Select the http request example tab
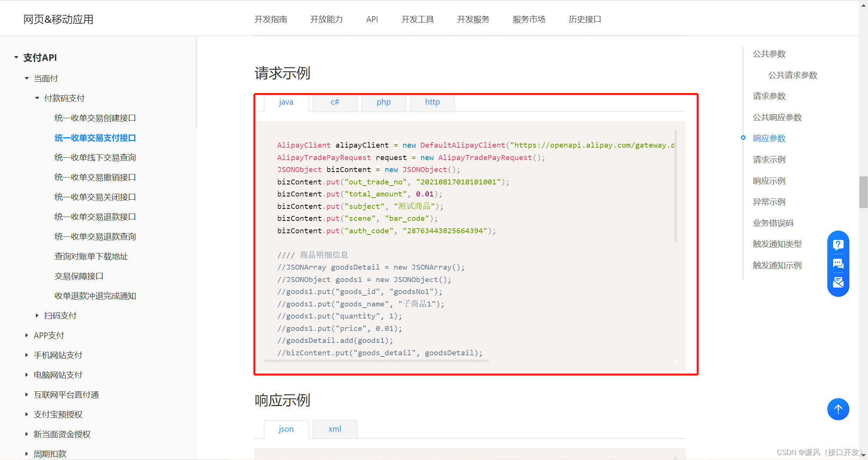This screenshot has width=868, height=460. click(x=432, y=102)
